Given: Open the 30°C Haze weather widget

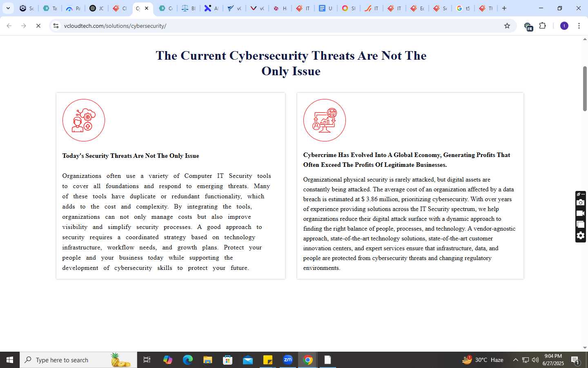Looking at the screenshot, I should pyautogui.click(x=483, y=360).
